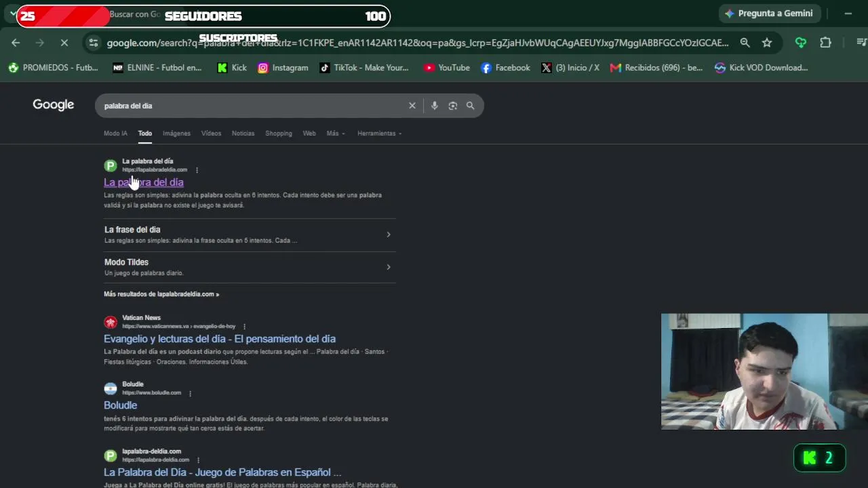Bookmark this page with the star
868x488 pixels.
click(767, 43)
